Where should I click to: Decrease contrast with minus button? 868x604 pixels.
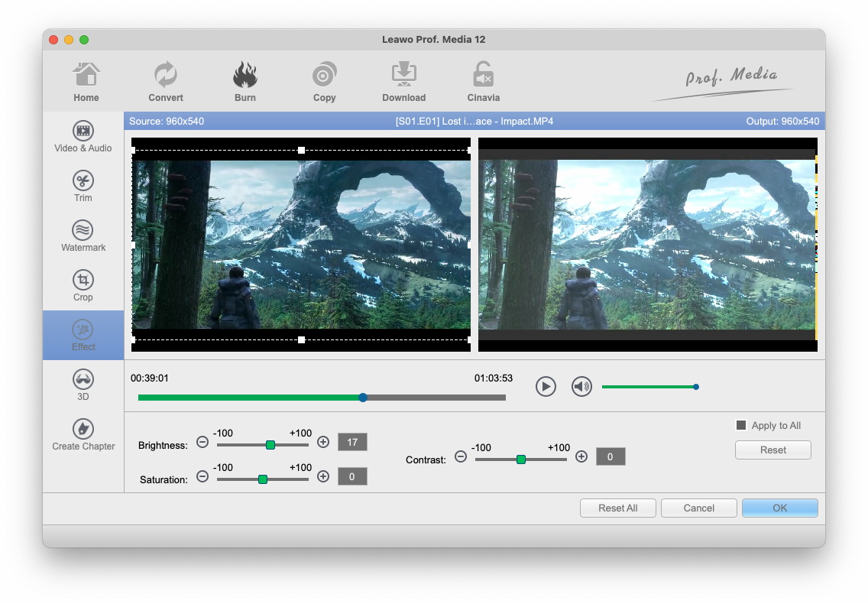pyautogui.click(x=461, y=456)
